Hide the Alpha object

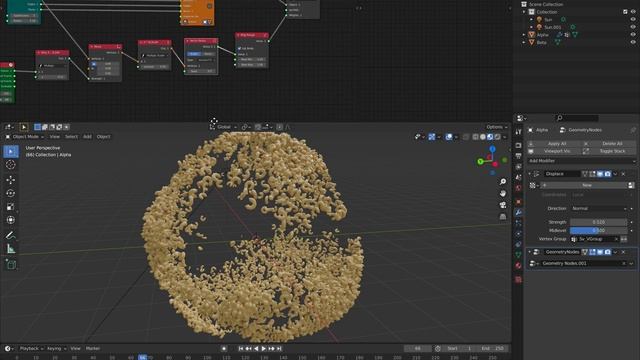633,35
